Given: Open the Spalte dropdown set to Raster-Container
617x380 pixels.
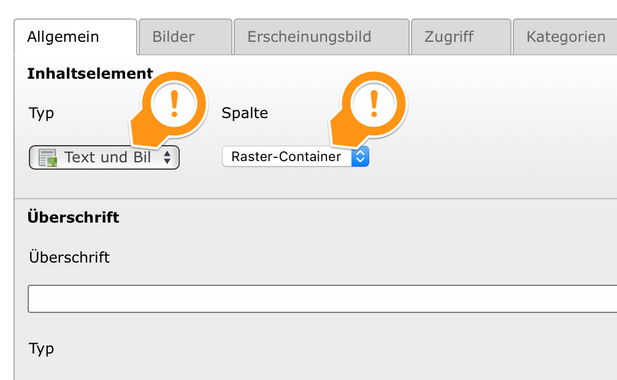Looking at the screenshot, I should pos(296,157).
